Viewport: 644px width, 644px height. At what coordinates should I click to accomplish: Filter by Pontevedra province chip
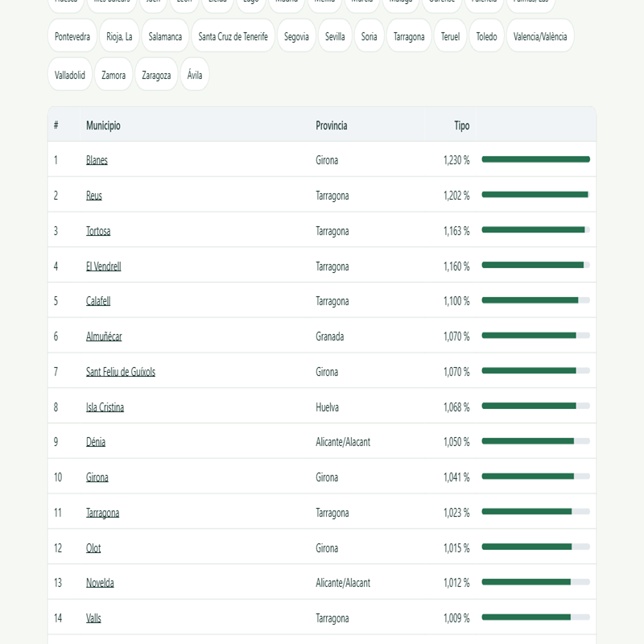pyautogui.click(x=72, y=36)
